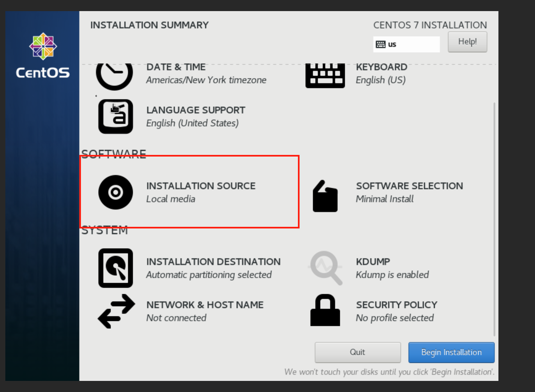Select the 'Minimal Install' text
This screenshot has height=392, width=535.
click(x=385, y=199)
